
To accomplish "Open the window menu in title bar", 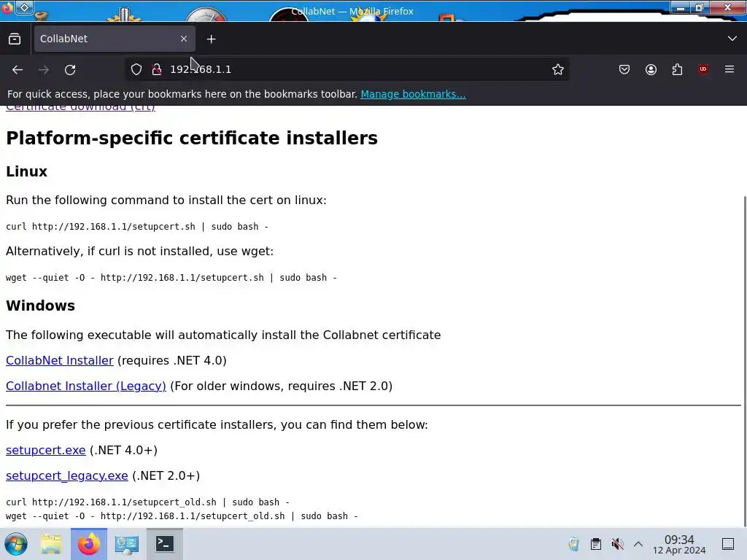I will point(7,8).
